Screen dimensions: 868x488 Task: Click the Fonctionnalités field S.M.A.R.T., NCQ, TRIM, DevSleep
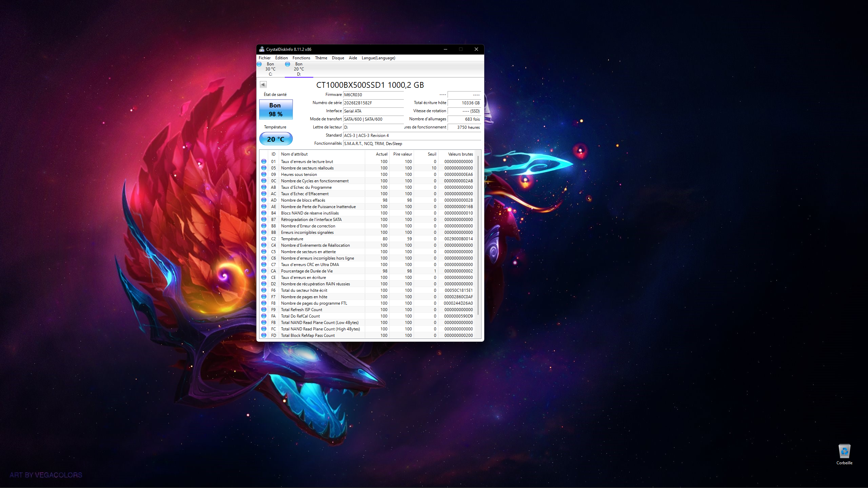click(412, 143)
